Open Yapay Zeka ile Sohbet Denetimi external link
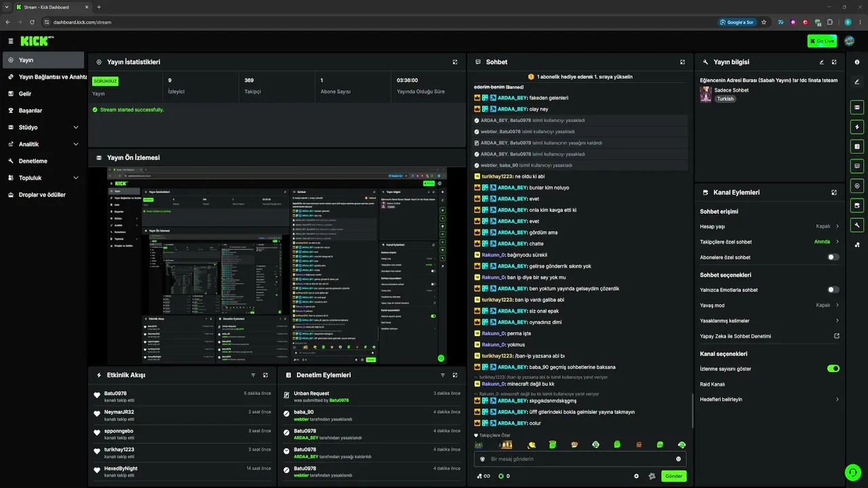868x488 pixels. tap(837, 336)
